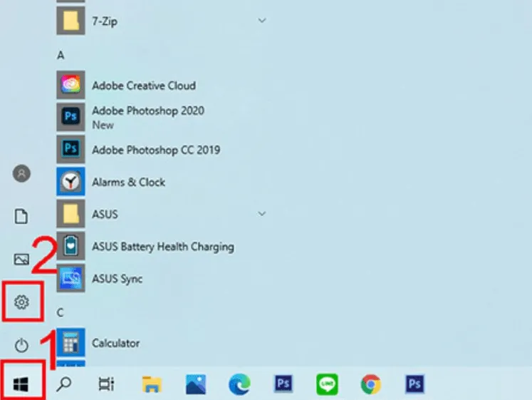Launch Adobe Creative Cloud from app list
532x400 pixels.
143,86
